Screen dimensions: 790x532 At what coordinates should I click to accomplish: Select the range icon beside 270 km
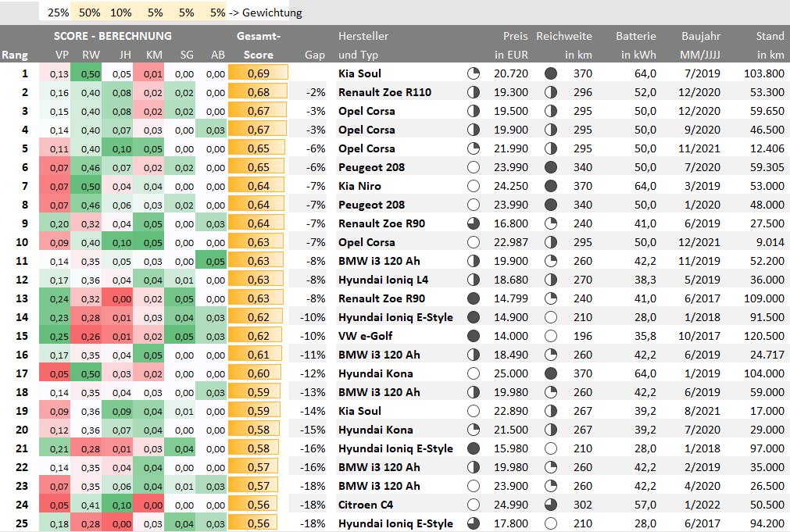[x=551, y=280]
